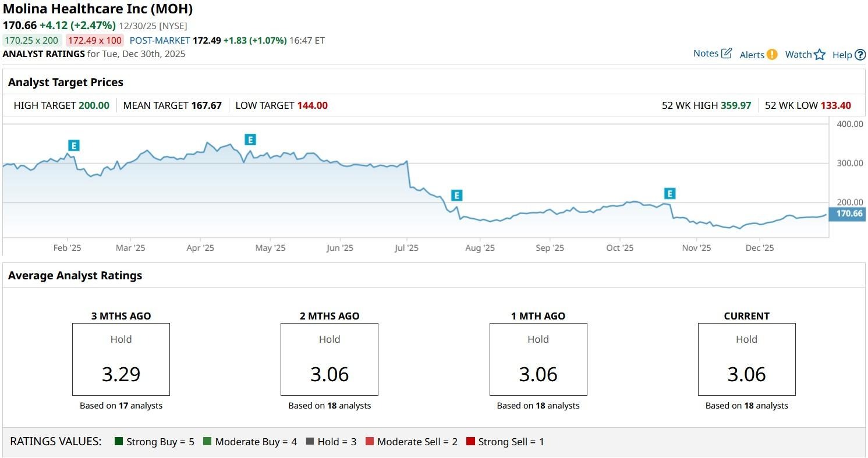Click the green bid quote 170.25 x 200
This screenshot has width=868, height=458.
(x=32, y=41)
